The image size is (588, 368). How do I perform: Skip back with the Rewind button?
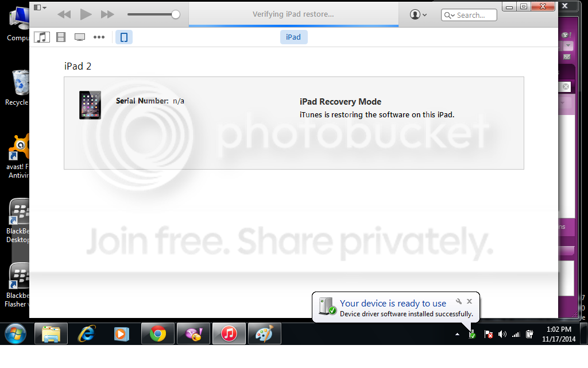click(64, 14)
